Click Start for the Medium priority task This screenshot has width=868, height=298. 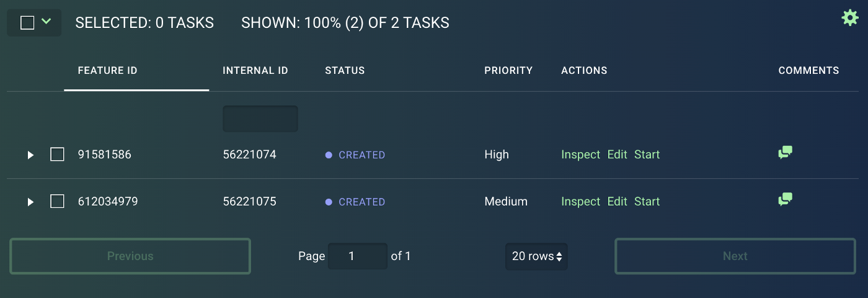click(x=647, y=202)
